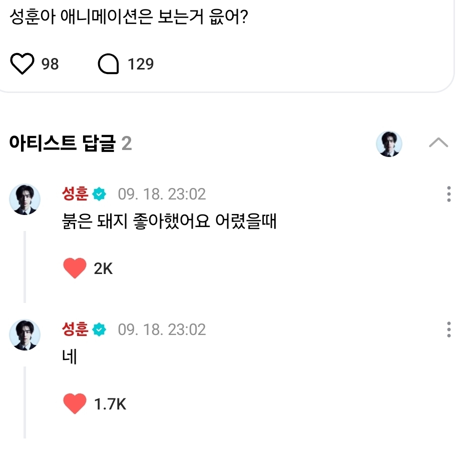Viewport: 476px width, 450px height.
Task: Open options menu for the 붉은 돼지 reply
Action: click(448, 194)
